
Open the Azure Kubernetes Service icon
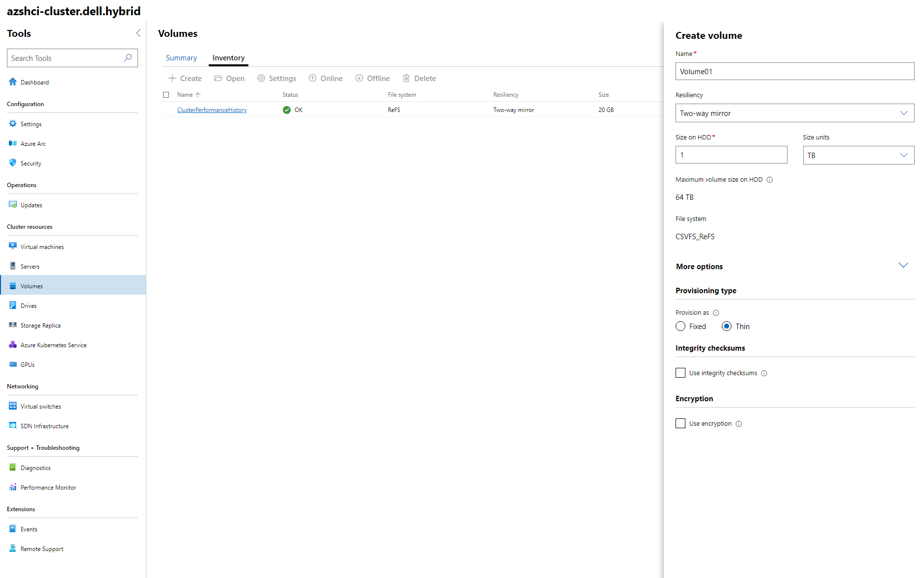click(x=13, y=345)
